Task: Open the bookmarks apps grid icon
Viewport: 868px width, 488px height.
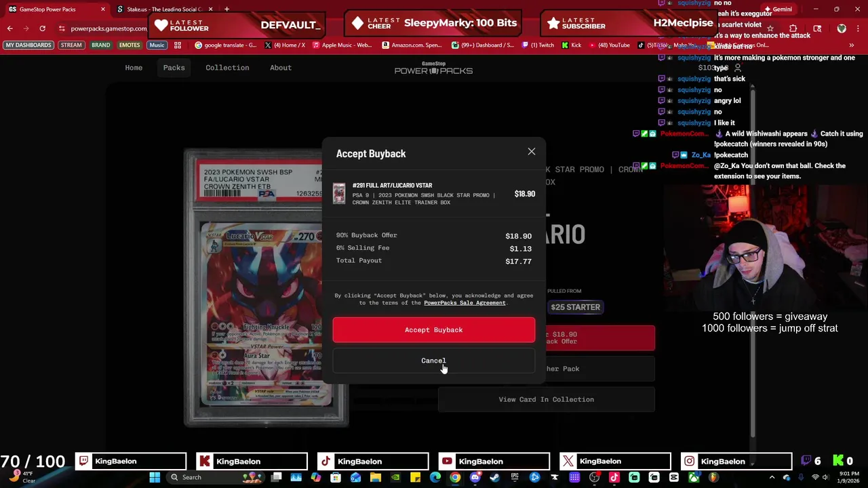Action: point(178,45)
